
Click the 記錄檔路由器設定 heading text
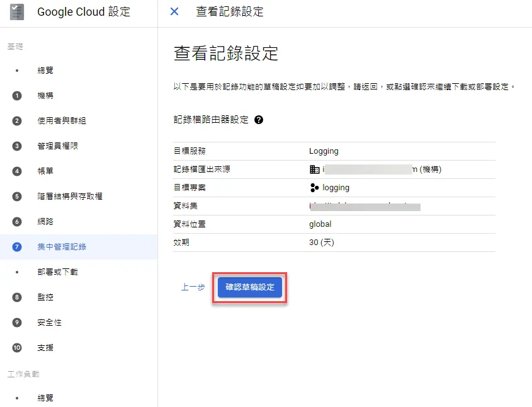[x=211, y=120]
